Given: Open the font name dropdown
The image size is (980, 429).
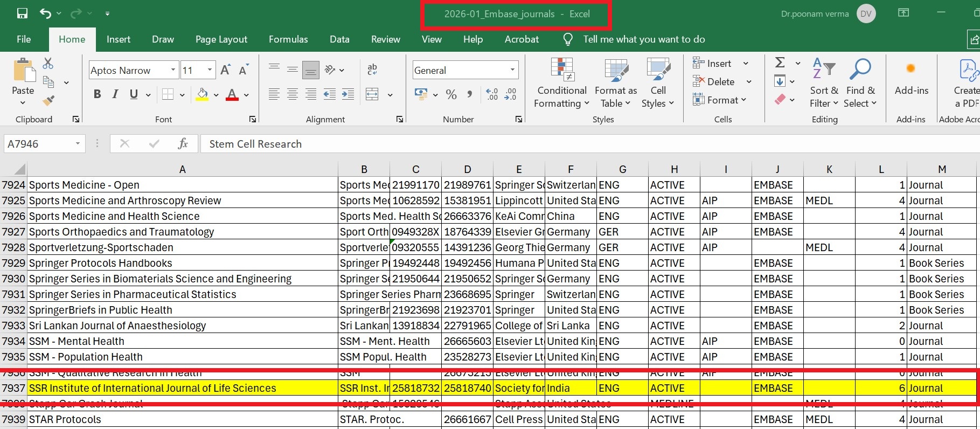Looking at the screenshot, I should (173, 70).
